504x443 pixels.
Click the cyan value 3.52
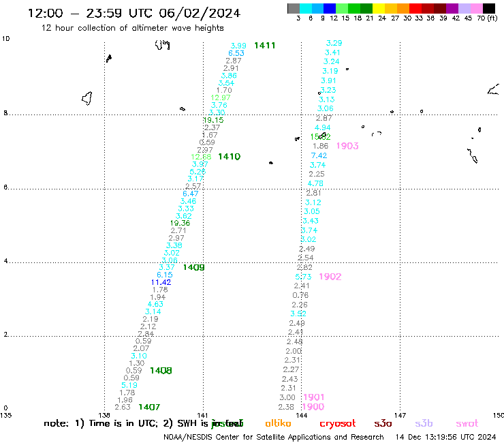point(298,314)
